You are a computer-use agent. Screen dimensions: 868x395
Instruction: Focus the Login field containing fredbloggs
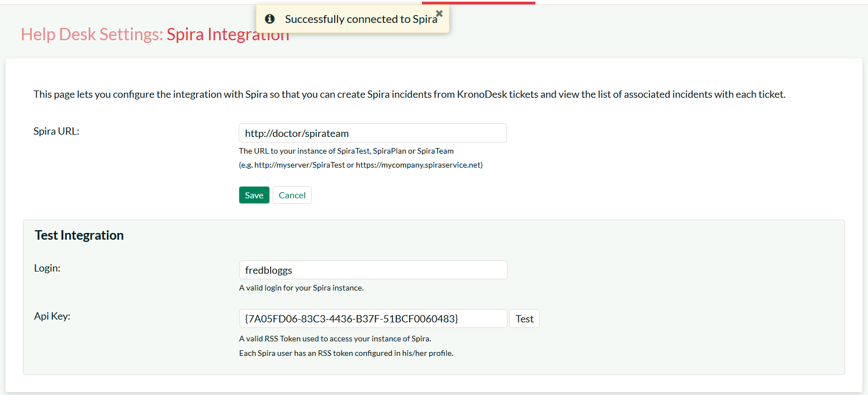(373, 270)
